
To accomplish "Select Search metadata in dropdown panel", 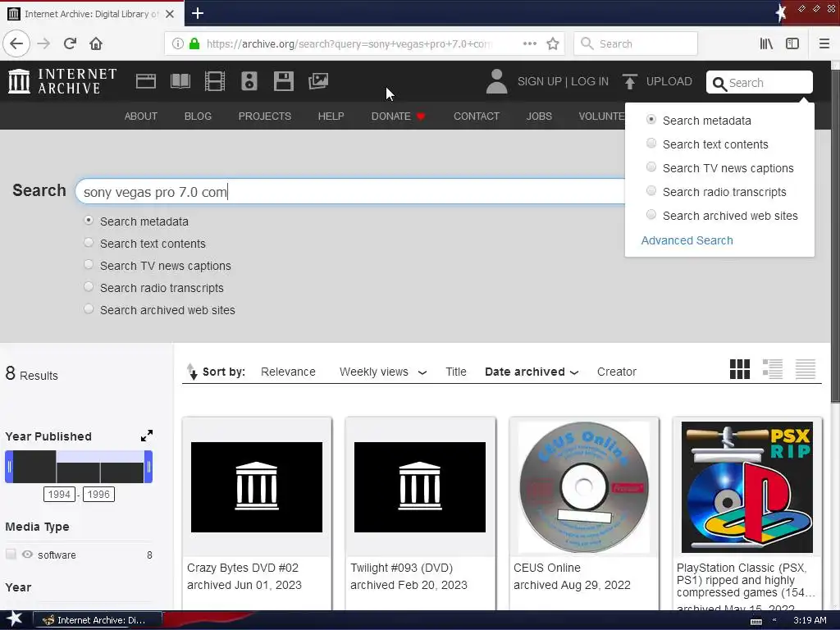I will coord(651,120).
